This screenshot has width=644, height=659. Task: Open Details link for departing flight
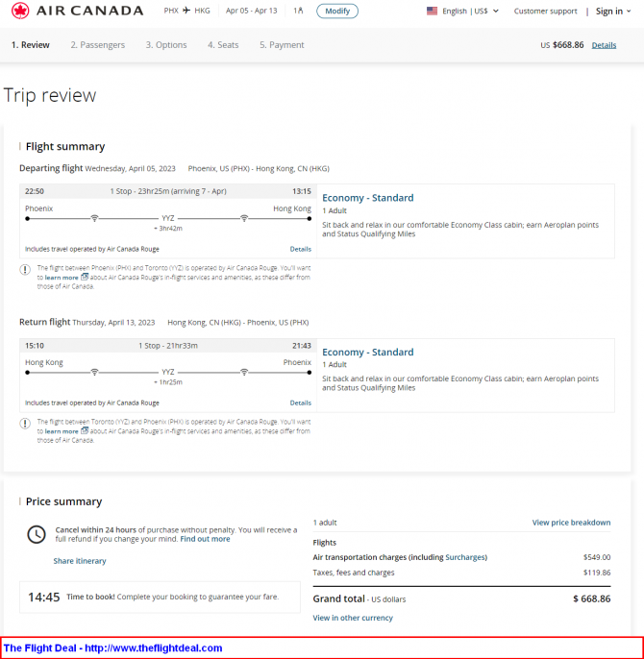300,249
